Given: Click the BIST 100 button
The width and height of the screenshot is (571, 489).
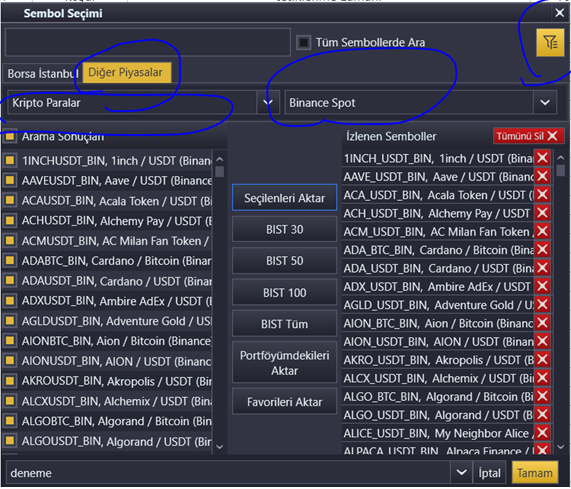Looking at the screenshot, I should tap(284, 292).
